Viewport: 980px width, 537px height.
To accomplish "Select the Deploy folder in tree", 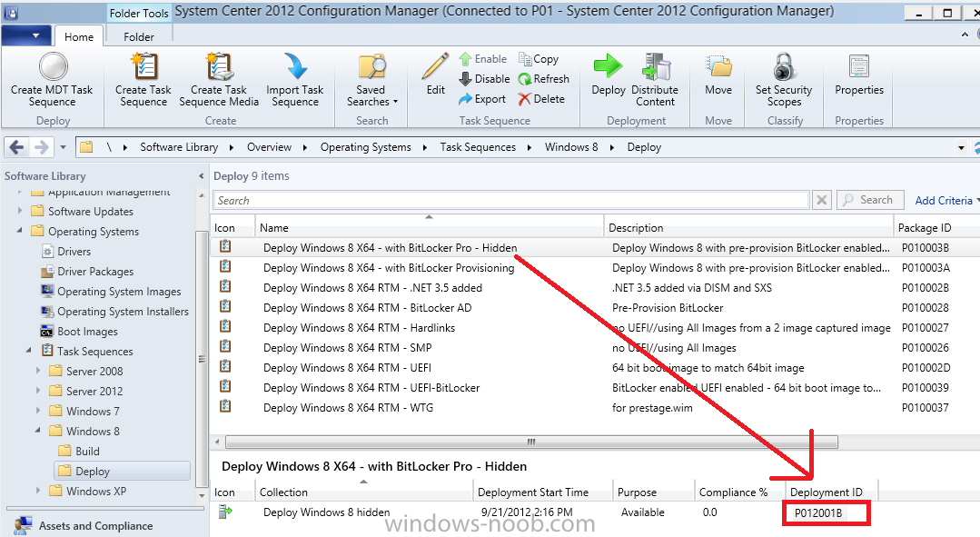I will (x=123, y=471).
